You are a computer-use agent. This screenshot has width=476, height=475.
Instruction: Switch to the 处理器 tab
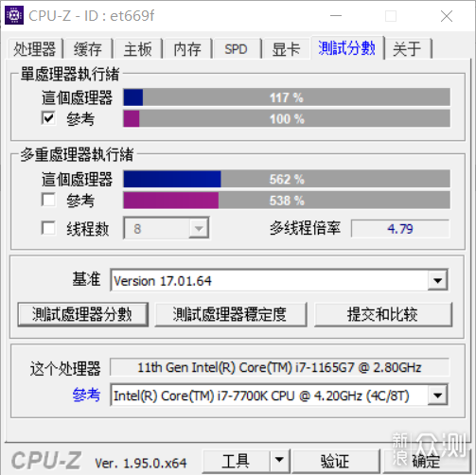[35, 49]
